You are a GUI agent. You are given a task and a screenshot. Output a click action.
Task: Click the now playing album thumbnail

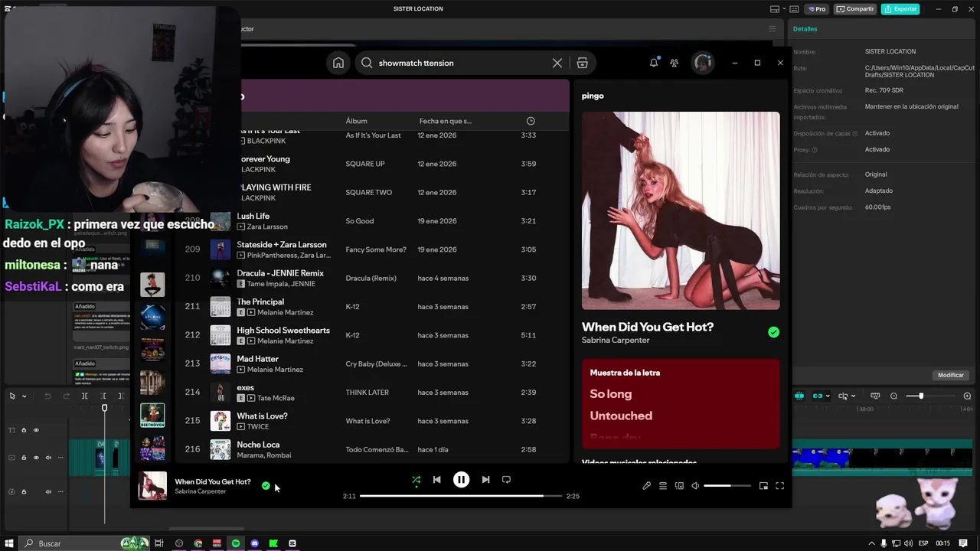tap(152, 486)
